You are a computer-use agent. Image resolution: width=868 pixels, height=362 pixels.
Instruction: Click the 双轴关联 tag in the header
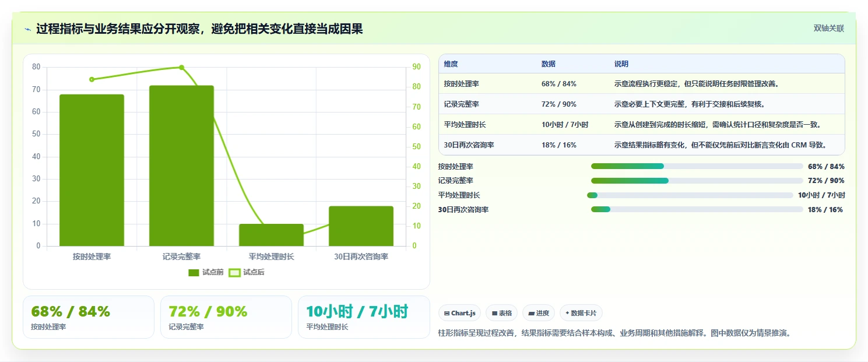[828, 28]
